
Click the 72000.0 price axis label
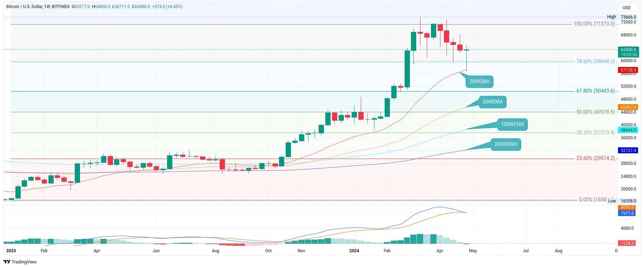point(628,22)
